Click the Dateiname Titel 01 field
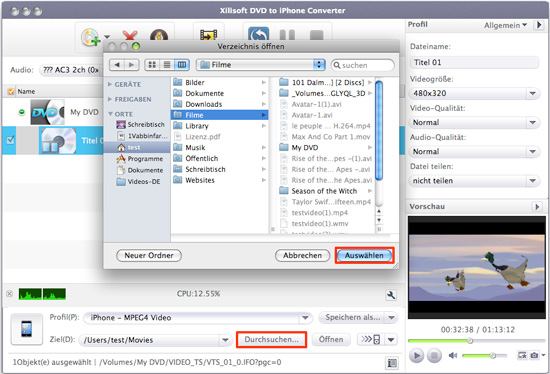 (x=474, y=62)
